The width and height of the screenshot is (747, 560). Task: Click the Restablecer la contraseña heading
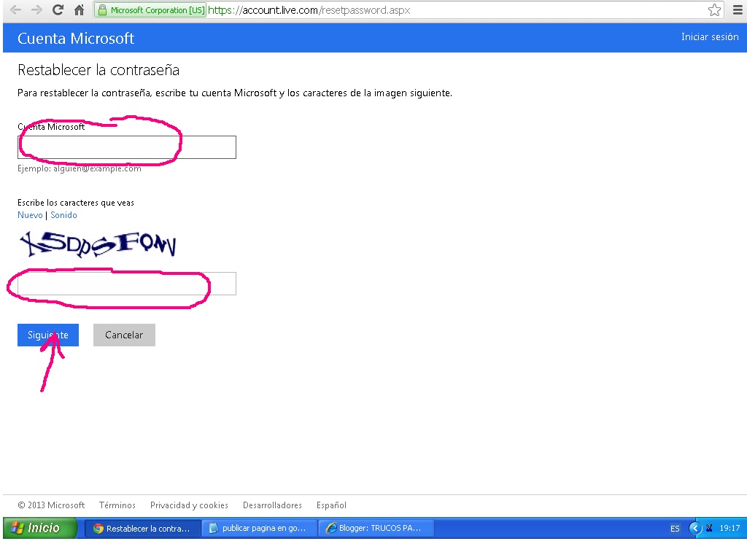click(x=98, y=70)
